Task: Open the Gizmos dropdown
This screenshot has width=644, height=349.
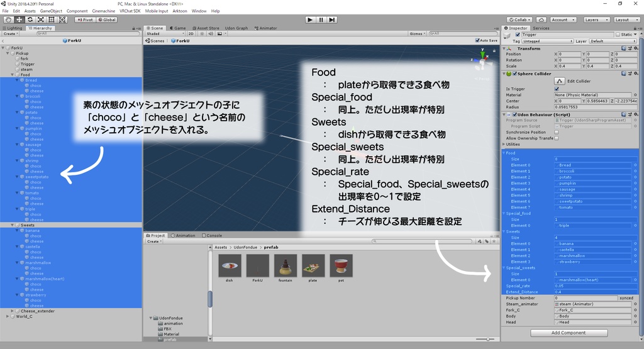Action: (x=418, y=34)
